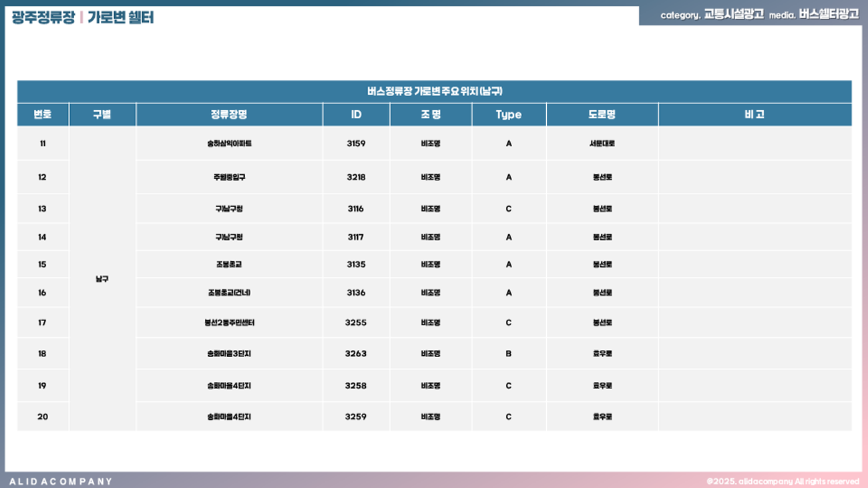Click the 정류장명 column header
This screenshot has height=488, width=868.
tap(229, 115)
